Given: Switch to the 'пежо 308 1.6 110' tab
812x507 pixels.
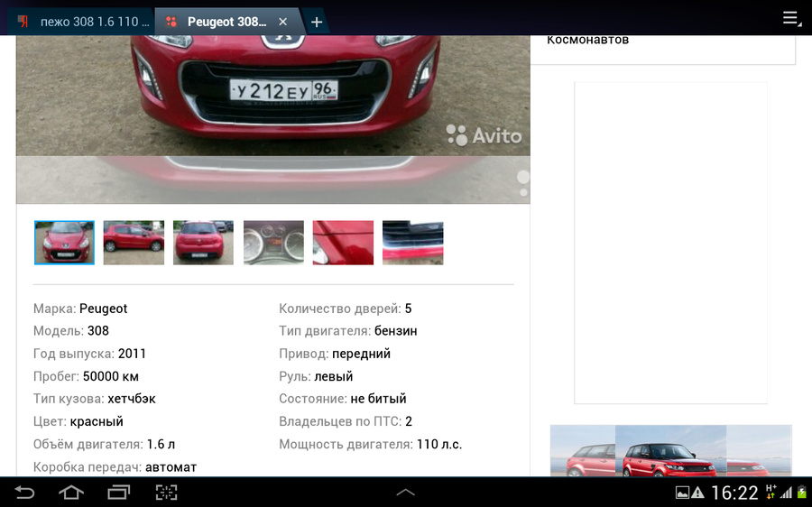Looking at the screenshot, I should pyautogui.click(x=83, y=22).
